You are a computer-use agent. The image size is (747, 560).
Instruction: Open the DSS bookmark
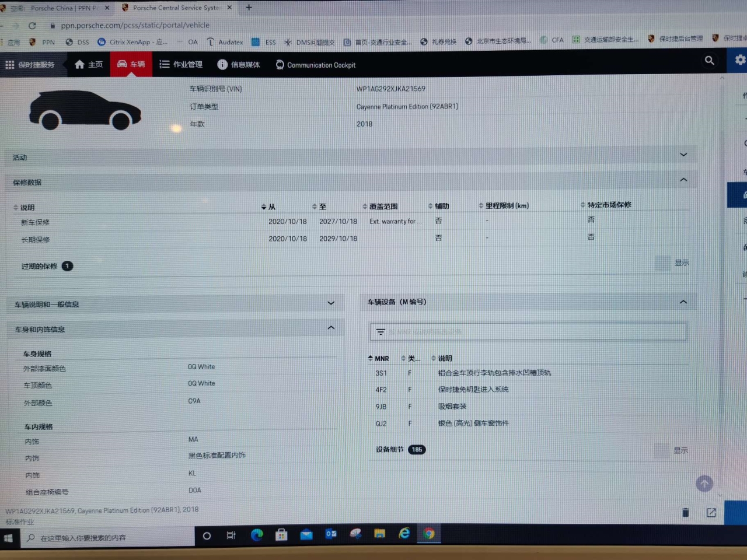pos(78,42)
